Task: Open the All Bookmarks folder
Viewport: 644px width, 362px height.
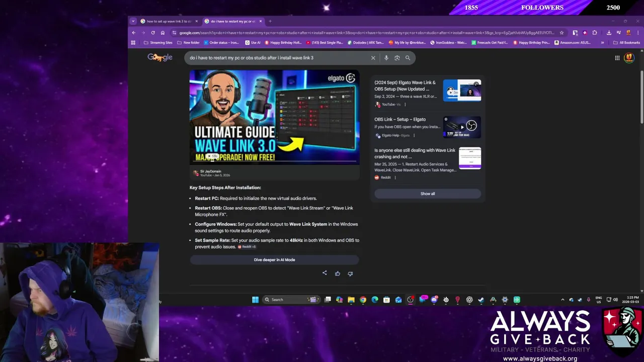Action: tap(626, 43)
